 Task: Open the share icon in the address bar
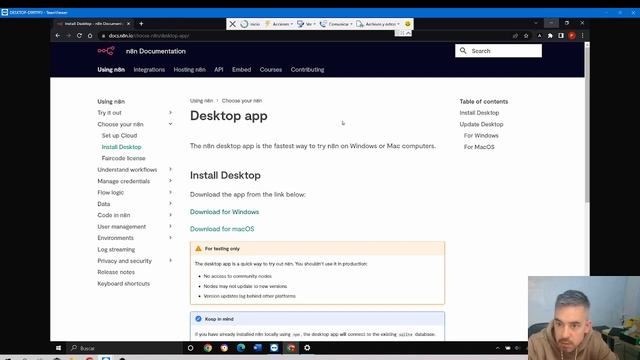[x=515, y=36]
